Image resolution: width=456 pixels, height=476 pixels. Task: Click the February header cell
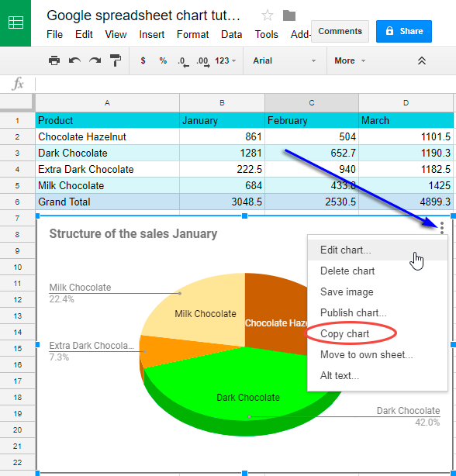click(312, 120)
